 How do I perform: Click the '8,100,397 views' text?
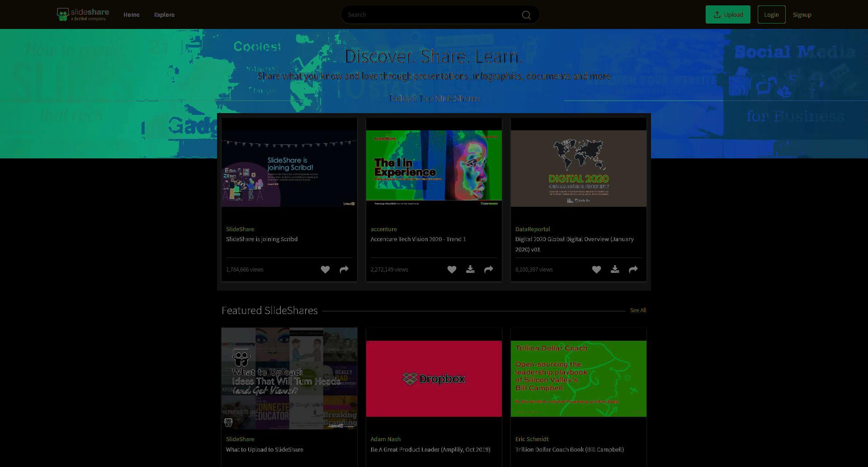click(x=534, y=270)
